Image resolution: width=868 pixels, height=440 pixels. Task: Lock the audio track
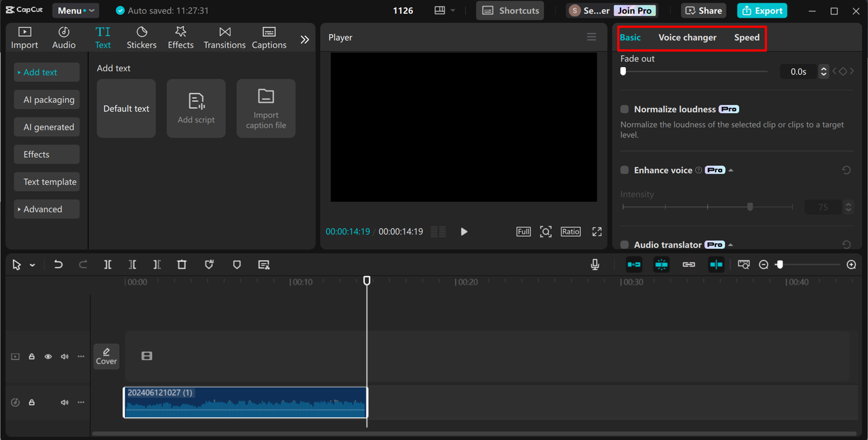(32, 403)
